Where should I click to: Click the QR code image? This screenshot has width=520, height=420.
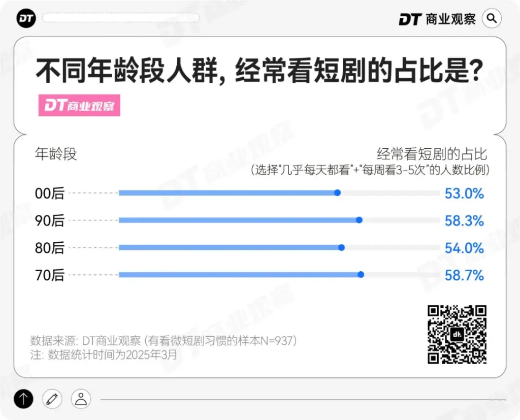457,334
